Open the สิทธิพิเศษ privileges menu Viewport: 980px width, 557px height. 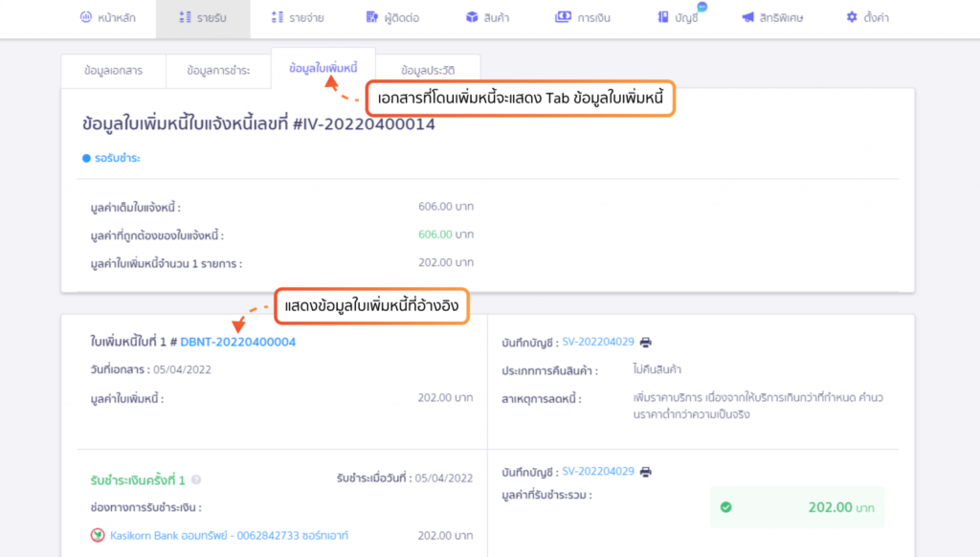[772, 18]
